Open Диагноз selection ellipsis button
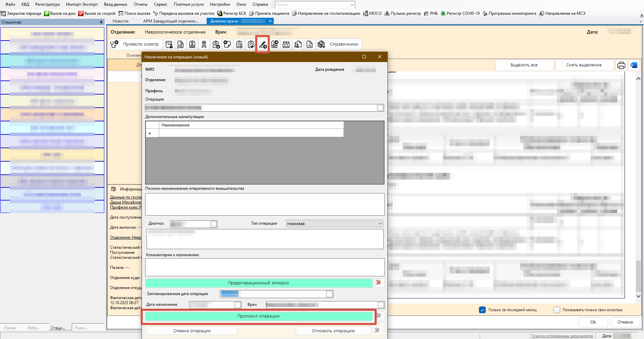This screenshot has width=644, height=339. [x=213, y=224]
